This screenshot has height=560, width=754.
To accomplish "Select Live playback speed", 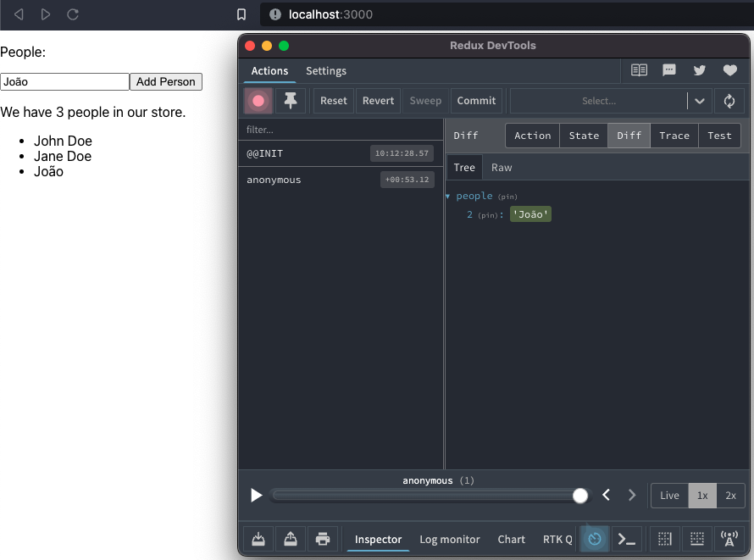I will [669, 496].
